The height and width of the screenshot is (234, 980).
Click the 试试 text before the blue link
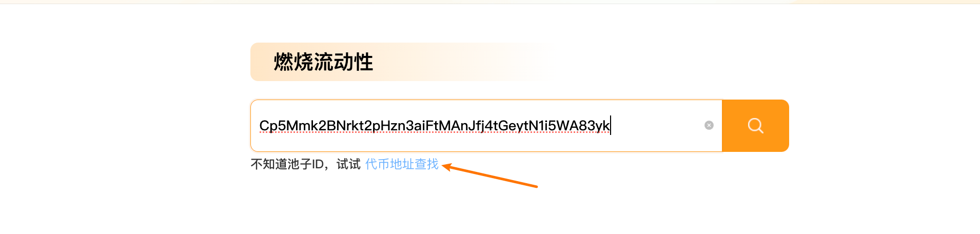coord(349,164)
